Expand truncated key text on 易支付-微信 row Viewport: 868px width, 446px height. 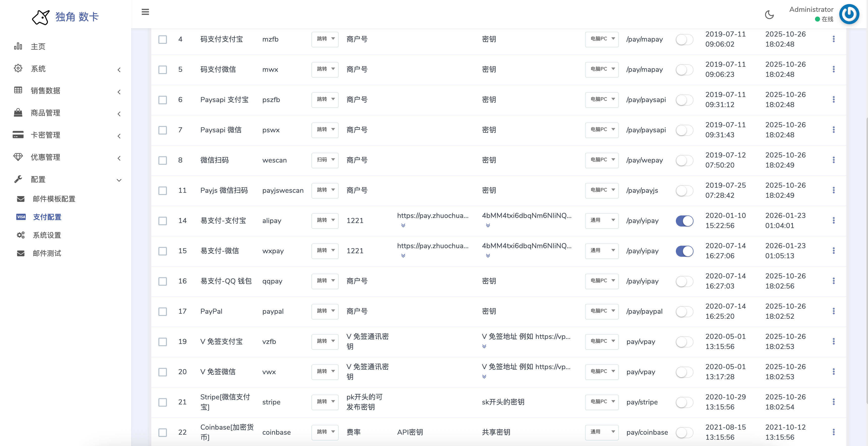click(x=487, y=256)
